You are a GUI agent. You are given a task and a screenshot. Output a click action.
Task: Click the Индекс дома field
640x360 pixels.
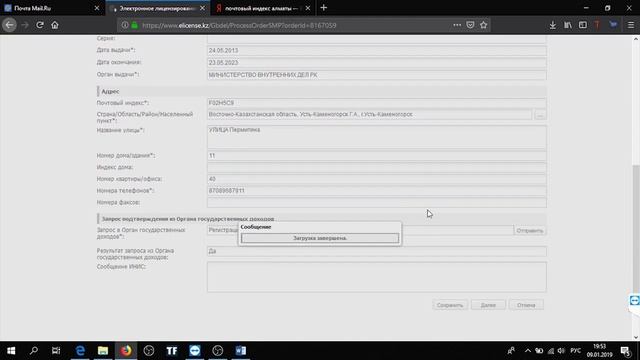(x=376, y=167)
